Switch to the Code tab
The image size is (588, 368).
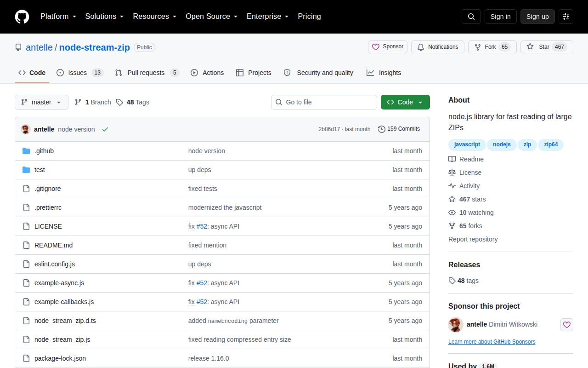pyautogui.click(x=32, y=73)
